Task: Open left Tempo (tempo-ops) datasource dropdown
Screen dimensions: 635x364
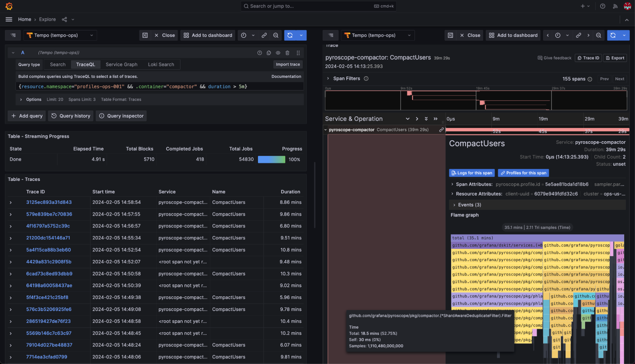Action: point(60,35)
